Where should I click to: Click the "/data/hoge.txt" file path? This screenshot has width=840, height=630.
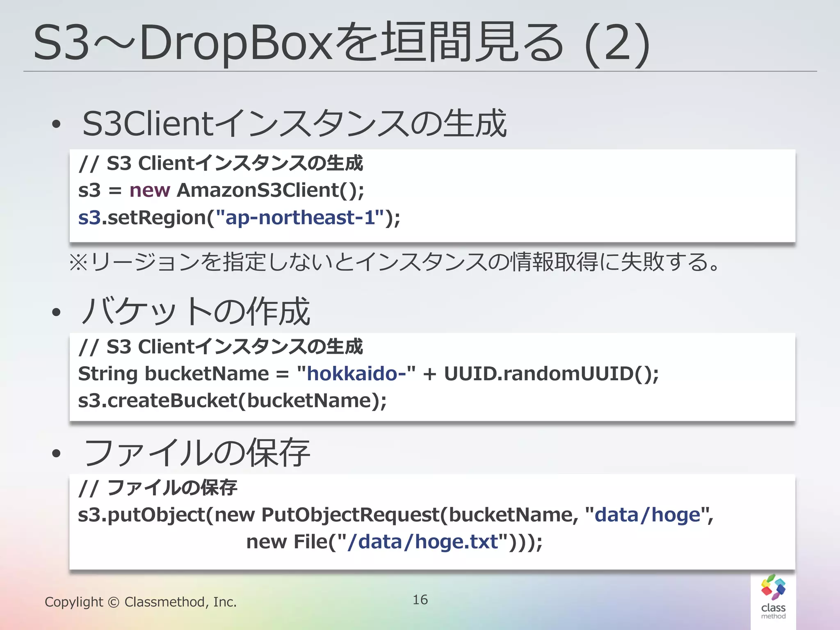point(422,542)
